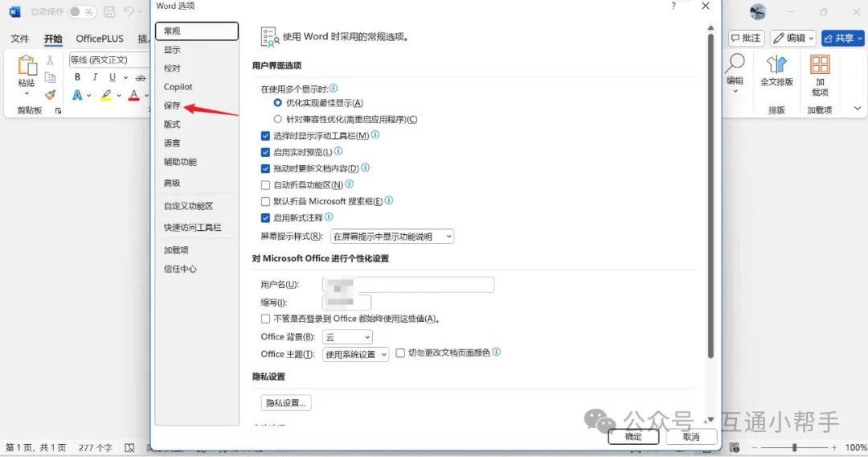Open clipboard group dialog launcher
This screenshot has height=457, width=868.
tap(58, 111)
